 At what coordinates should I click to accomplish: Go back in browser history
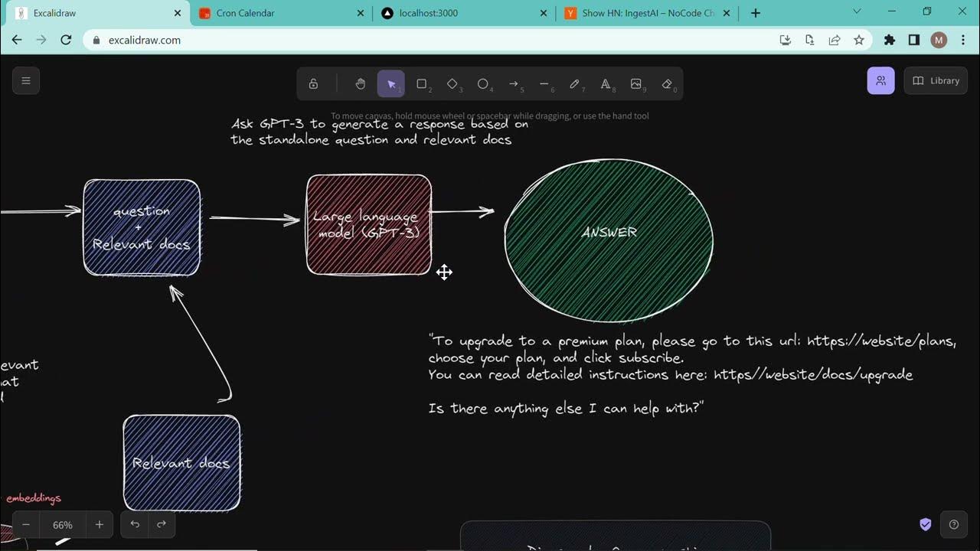click(17, 40)
